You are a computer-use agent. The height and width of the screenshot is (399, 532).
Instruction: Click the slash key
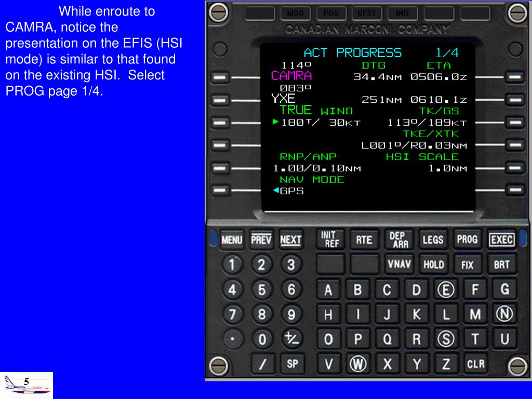click(262, 364)
